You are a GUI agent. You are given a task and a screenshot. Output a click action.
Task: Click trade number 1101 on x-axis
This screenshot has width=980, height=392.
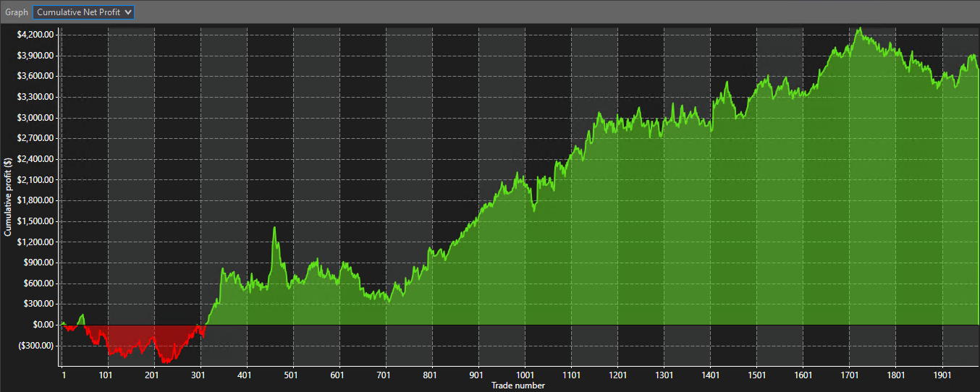point(571,375)
